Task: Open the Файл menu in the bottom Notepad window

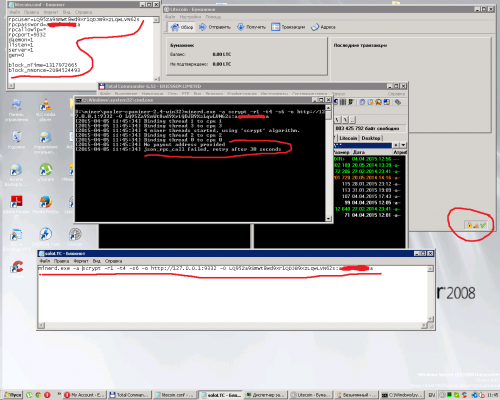Action: (x=44, y=261)
